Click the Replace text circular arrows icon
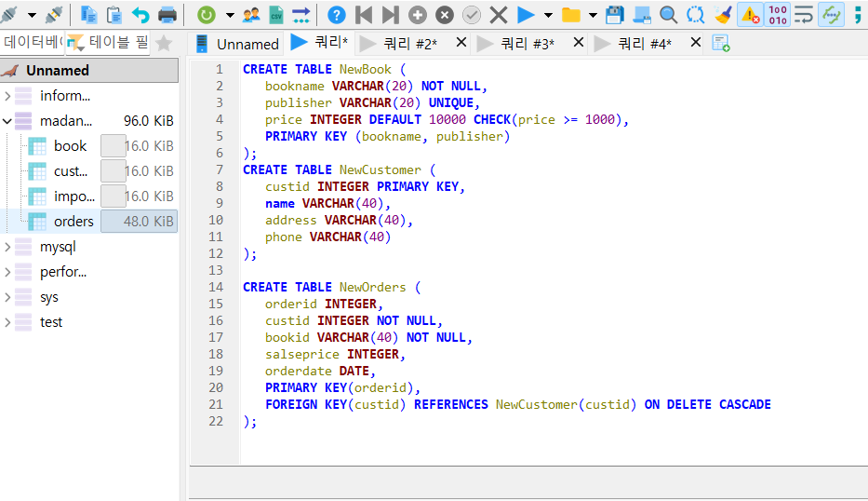 point(696,15)
